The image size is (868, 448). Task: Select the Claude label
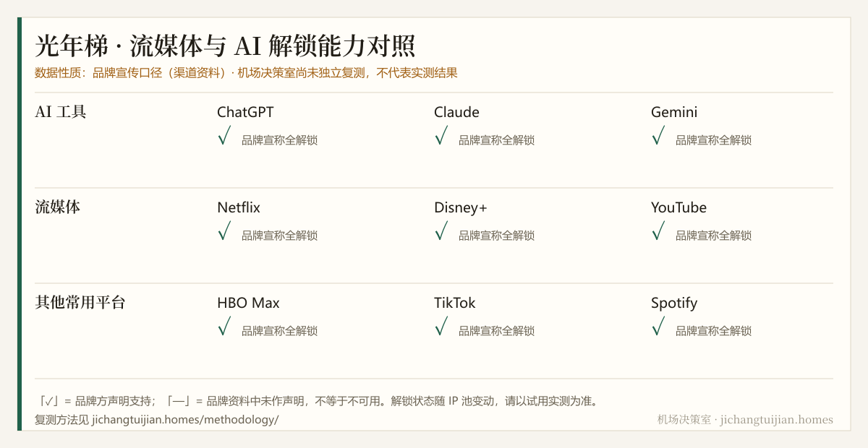(x=456, y=112)
